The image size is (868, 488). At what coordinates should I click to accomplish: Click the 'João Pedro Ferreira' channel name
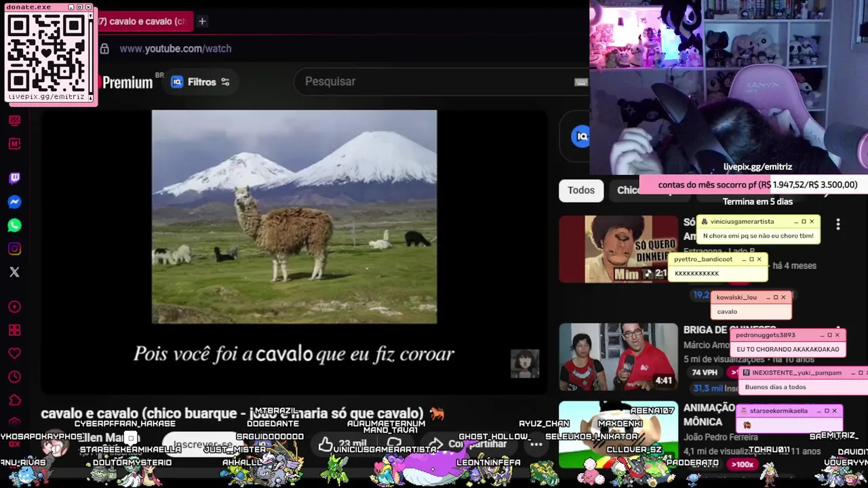(x=722, y=438)
